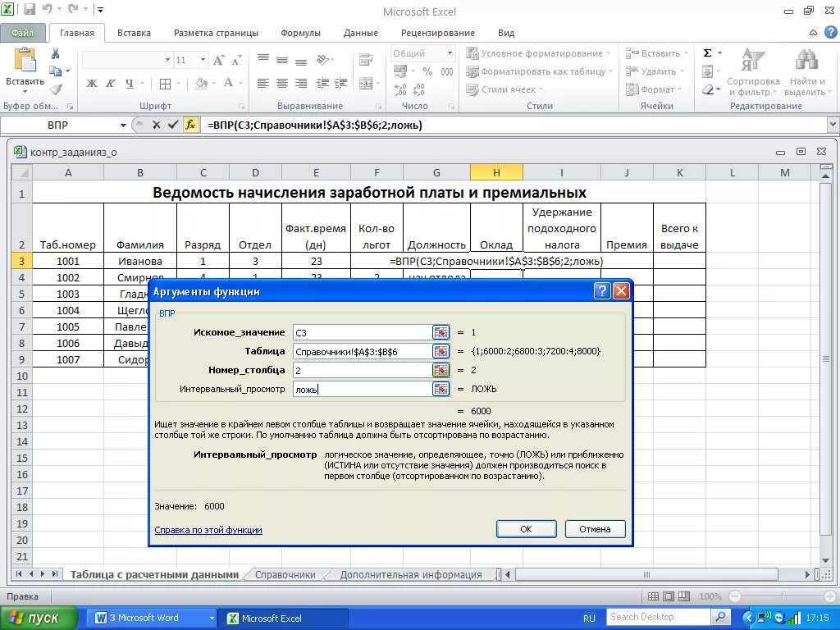Collapse dialog for Номер_столбца range selector
The image size is (840, 630).
tap(441, 370)
